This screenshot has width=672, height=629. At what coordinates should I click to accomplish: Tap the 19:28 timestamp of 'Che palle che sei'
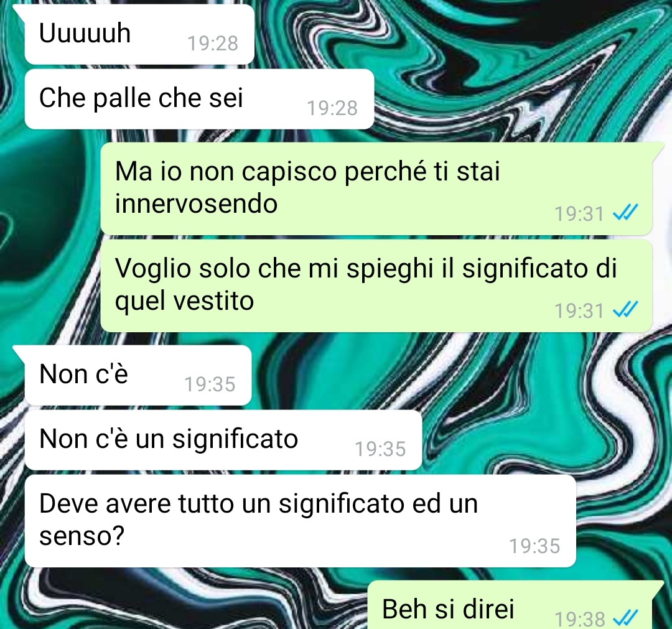pyautogui.click(x=332, y=108)
